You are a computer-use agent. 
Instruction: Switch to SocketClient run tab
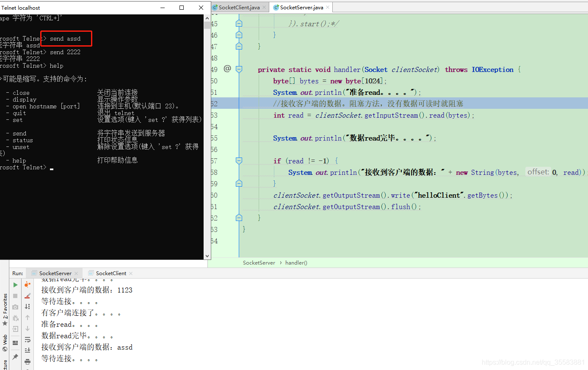pyautogui.click(x=111, y=273)
